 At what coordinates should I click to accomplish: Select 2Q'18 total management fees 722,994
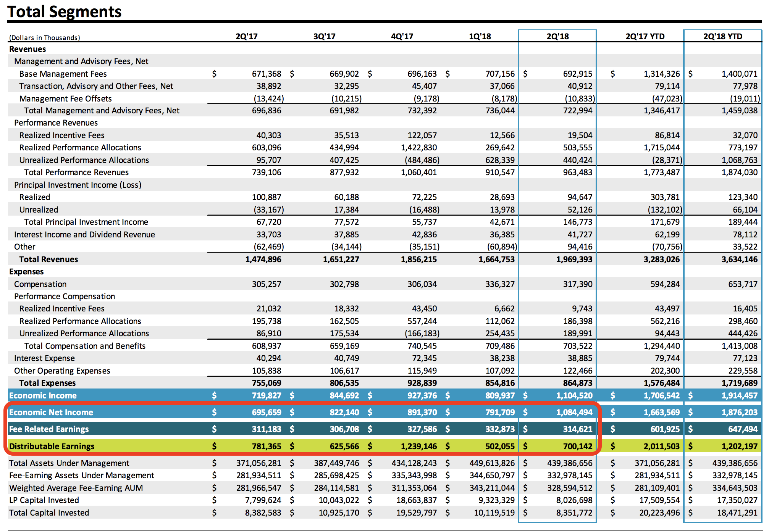(578, 111)
